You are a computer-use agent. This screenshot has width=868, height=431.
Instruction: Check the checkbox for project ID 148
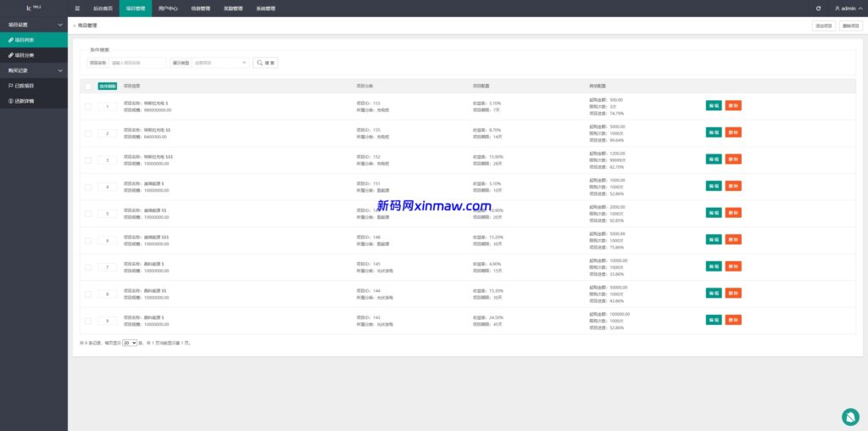88,240
